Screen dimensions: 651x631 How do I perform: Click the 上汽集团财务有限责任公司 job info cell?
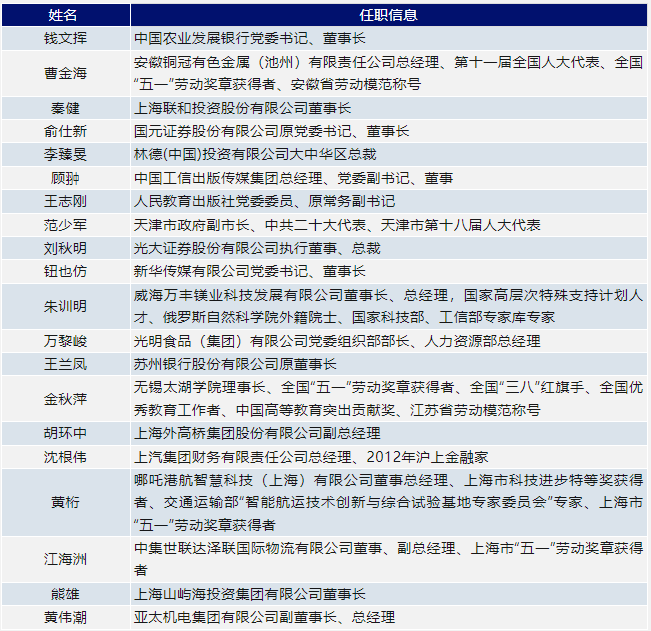click(389, 457)
